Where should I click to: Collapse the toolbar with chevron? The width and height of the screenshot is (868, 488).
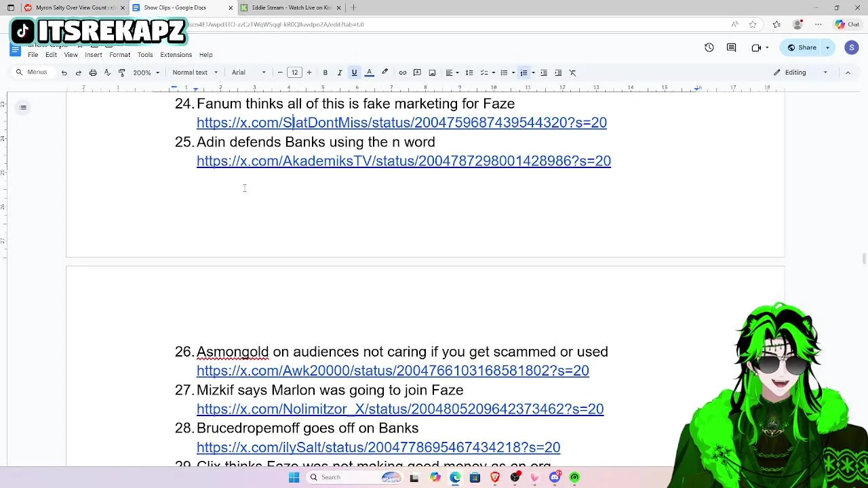pyautogui.click(x=848, y=73)
